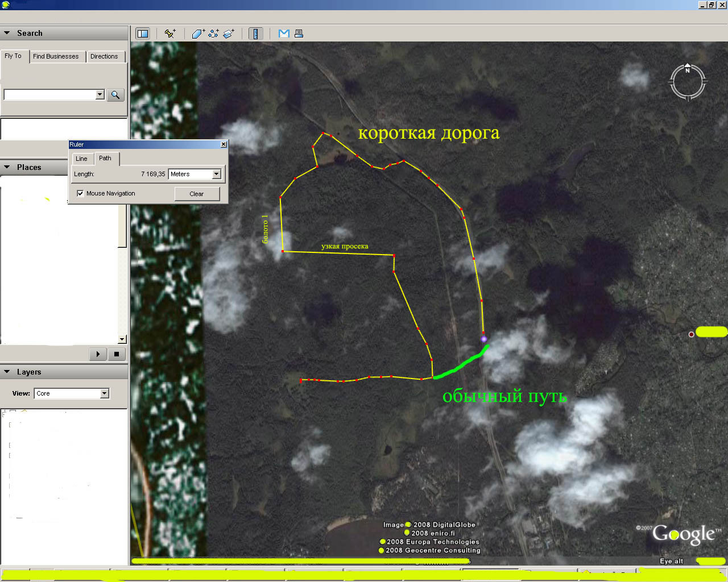
Task: Collapse the Layers panel
Action: [x=7, y=372]
